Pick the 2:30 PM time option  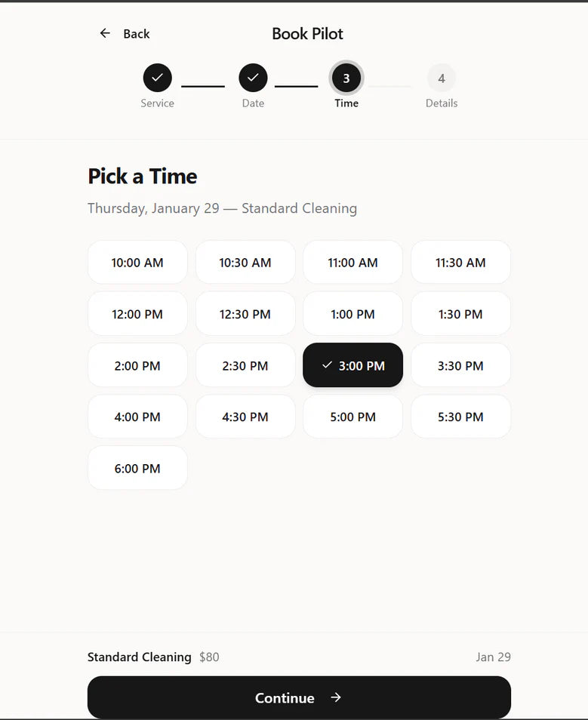[x=245, y=365]
